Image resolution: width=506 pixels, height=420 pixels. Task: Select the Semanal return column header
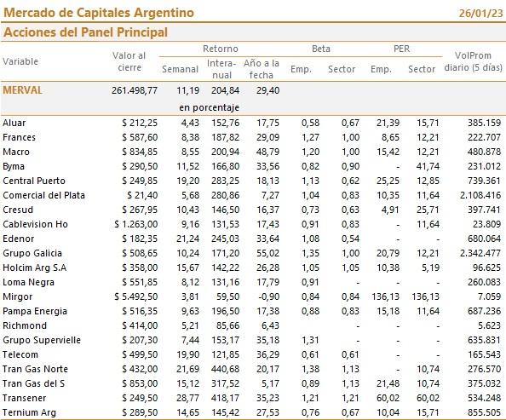pyautogui.click(x=180, y=69)
